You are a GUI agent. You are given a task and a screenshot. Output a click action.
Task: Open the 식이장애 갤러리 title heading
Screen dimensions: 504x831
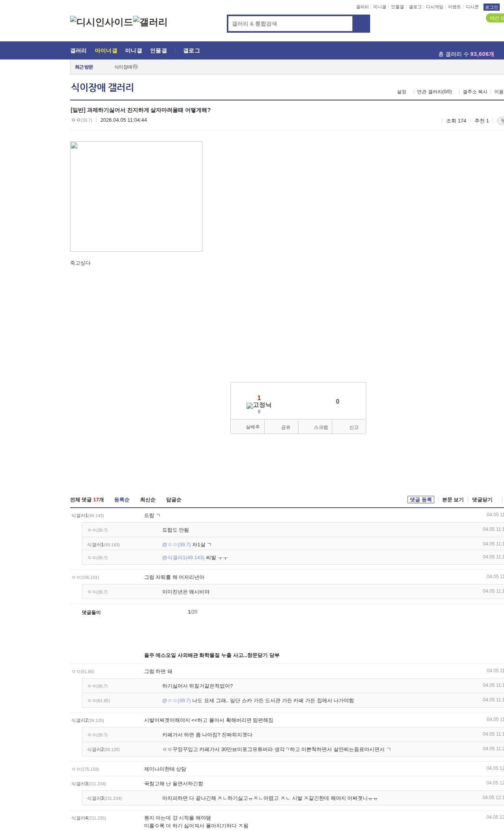tap(102, 87)
